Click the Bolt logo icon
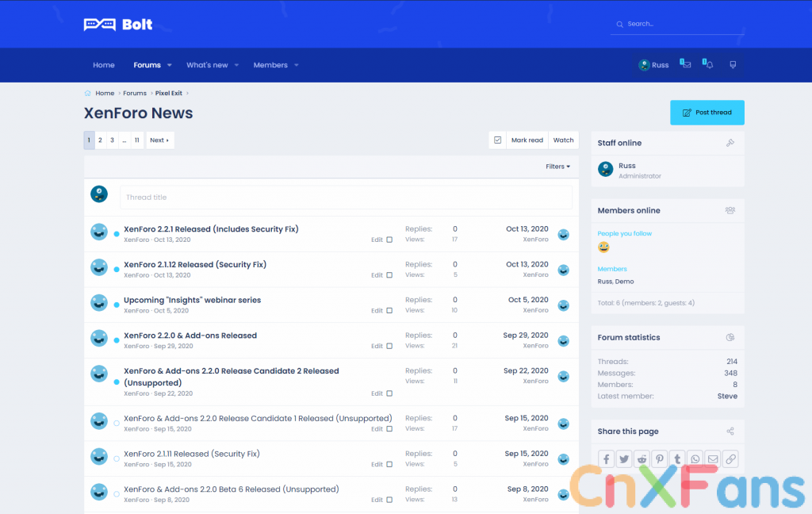The height and width of the screenshot is (514, 812). (x=99, y=25)
